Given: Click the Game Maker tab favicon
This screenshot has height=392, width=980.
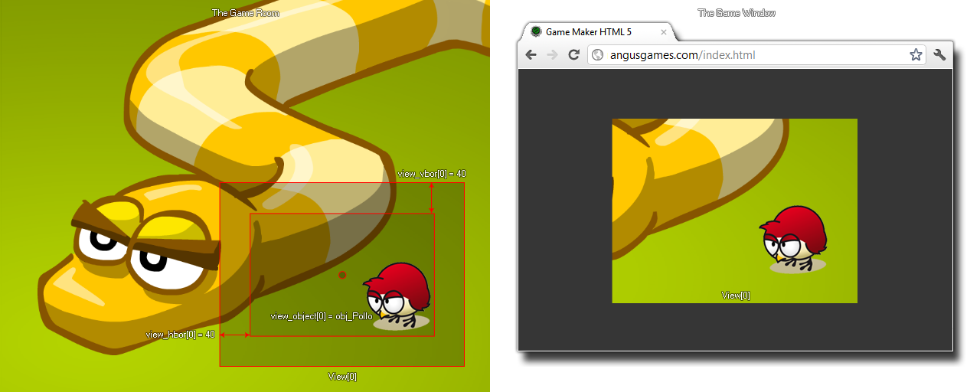Looking at the screenshot, I should click(536, 31).
